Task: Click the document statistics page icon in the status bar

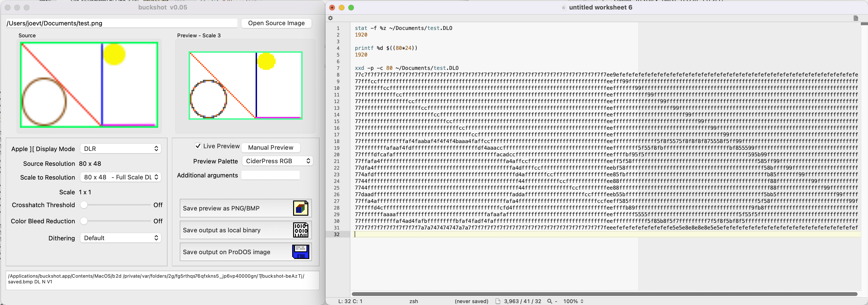Action: [x=498, y=301]
